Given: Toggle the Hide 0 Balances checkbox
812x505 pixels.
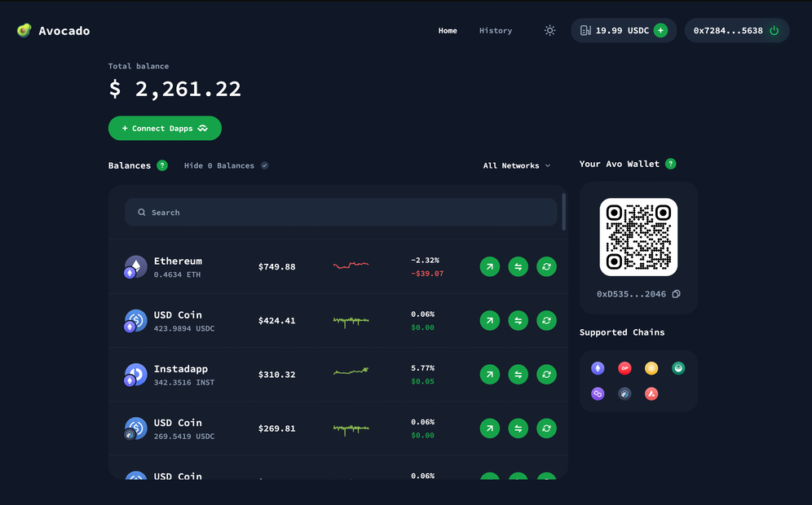Looking at the screenshot, I should click(x=265, y=165).
